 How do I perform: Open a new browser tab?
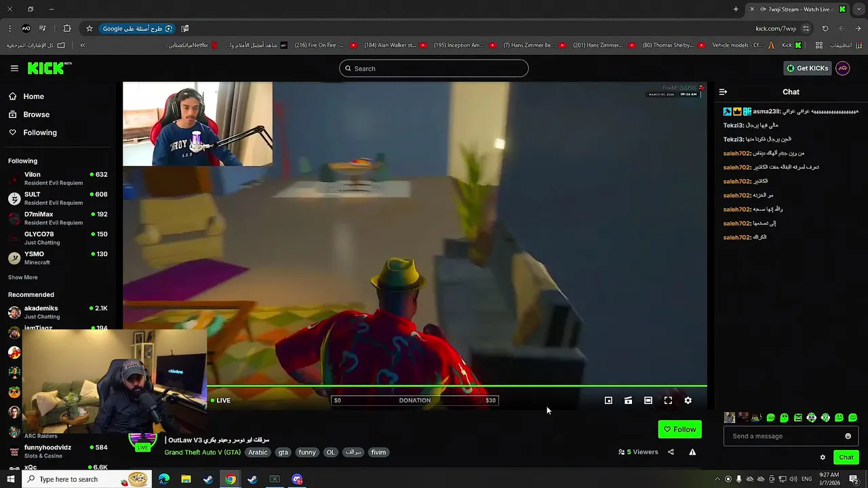736,9
